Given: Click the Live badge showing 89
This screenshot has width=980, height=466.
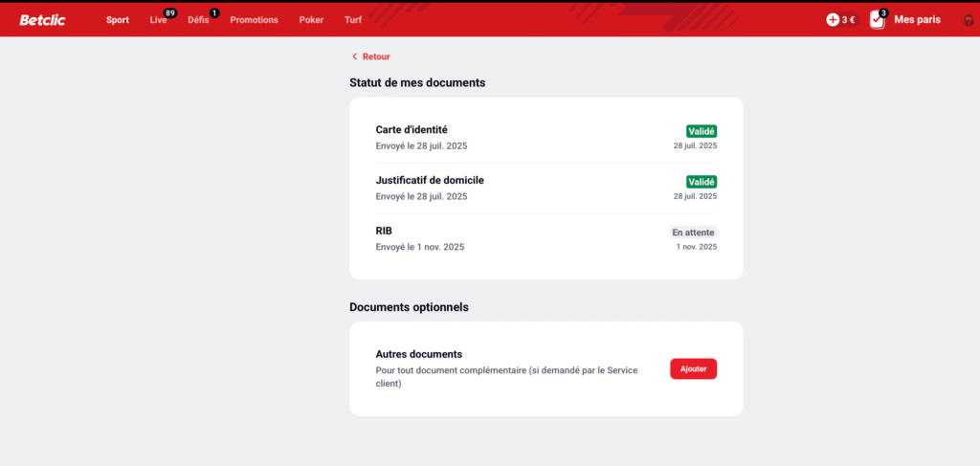Looking at the screenshot, I should (x=170, y=12).
